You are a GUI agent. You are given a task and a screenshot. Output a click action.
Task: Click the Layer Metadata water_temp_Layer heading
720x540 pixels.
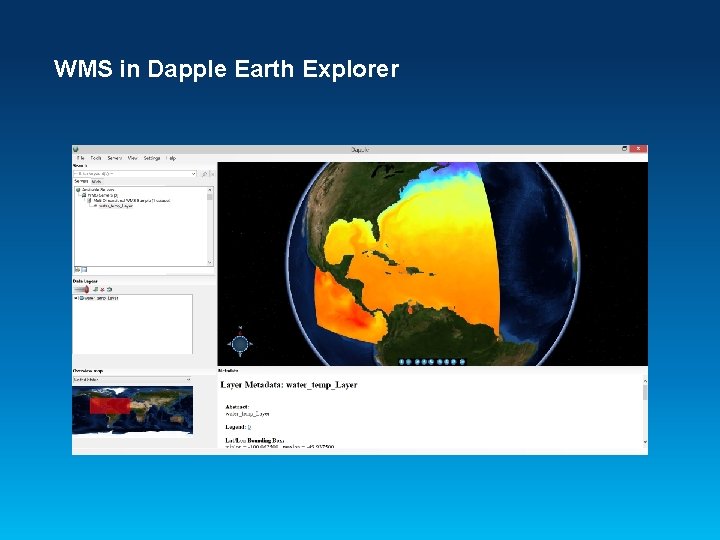(289, 385)
